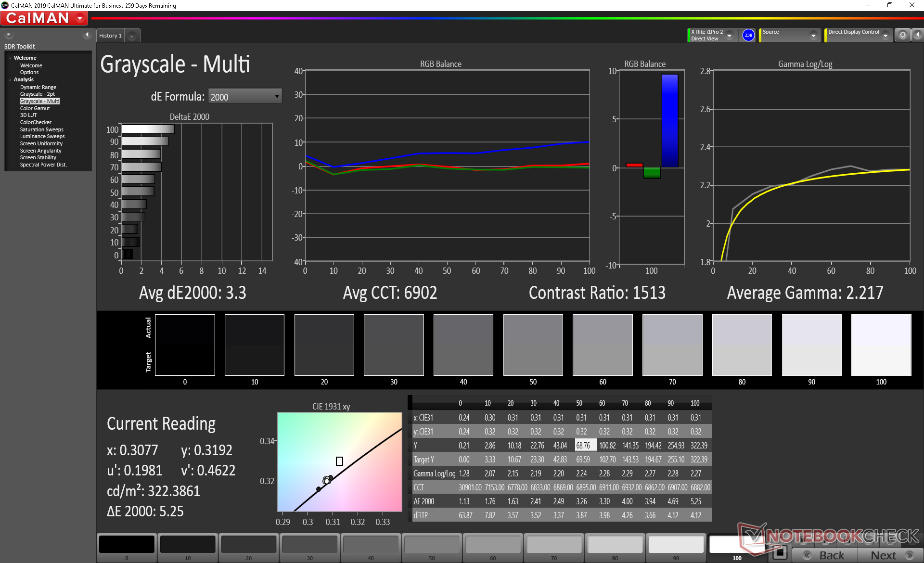Select Dynamic Range in the sidebar

tap(38, 87)
